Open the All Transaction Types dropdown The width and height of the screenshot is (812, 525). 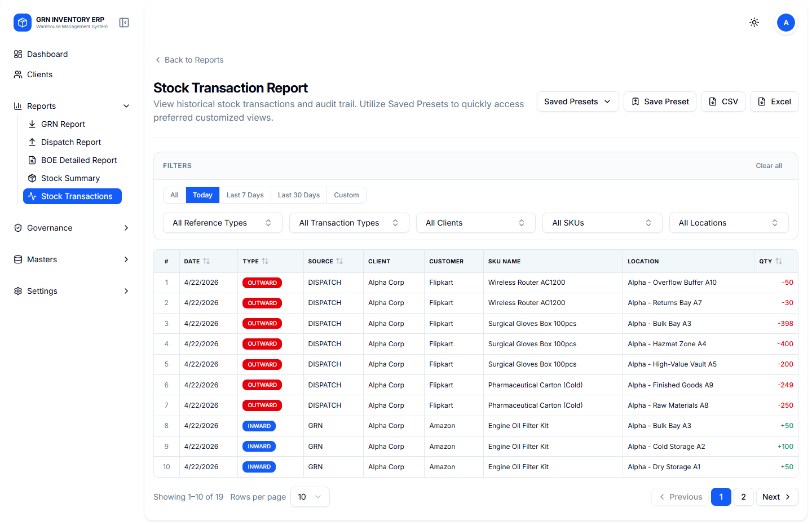click(x=348, y=223)
